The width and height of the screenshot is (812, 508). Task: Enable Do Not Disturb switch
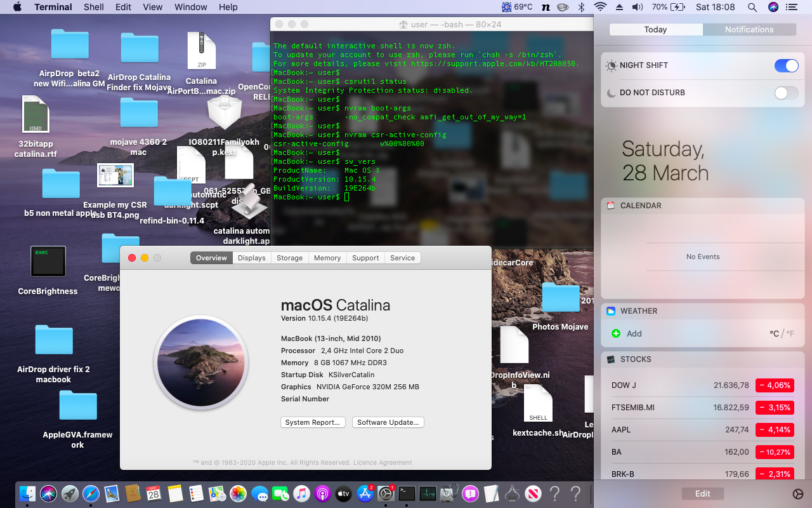pos(787,93)
